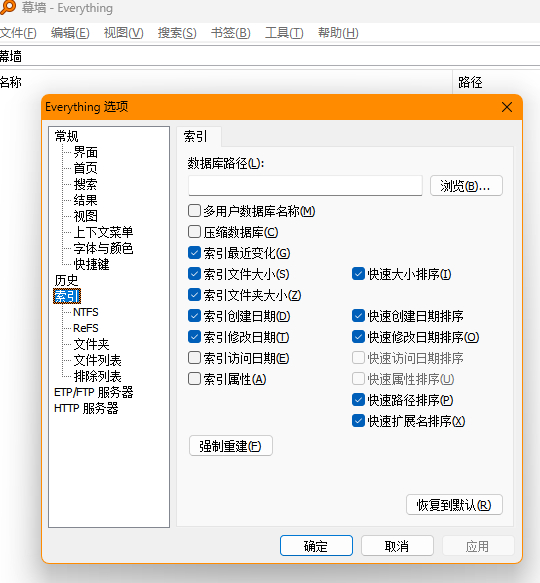Select 排除列表 in the options tree
This screenshot has height=583, width=540.
click(97, 376)
